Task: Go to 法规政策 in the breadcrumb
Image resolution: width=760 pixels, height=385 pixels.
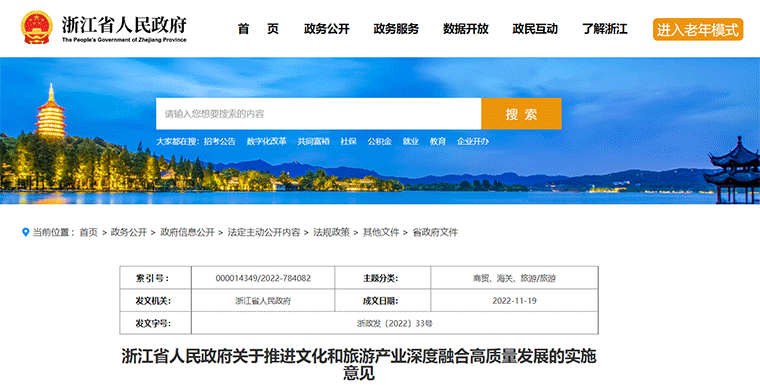Action: click(332, 233)
